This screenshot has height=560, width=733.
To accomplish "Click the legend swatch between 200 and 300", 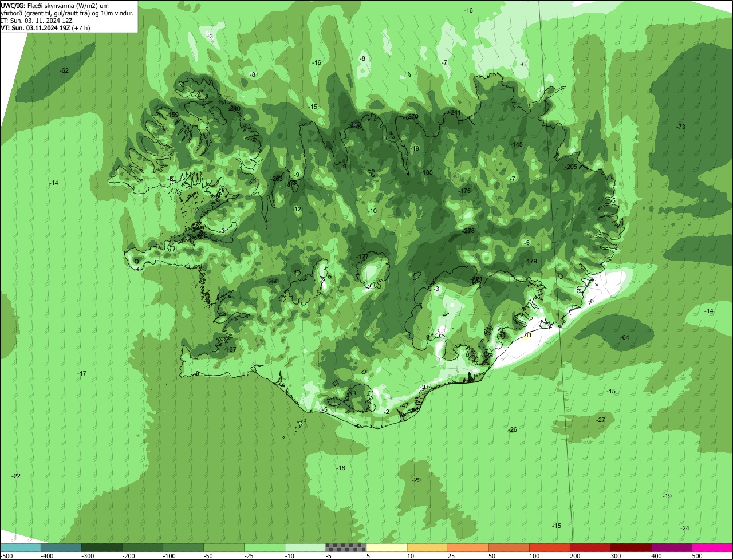I will 590,547.
